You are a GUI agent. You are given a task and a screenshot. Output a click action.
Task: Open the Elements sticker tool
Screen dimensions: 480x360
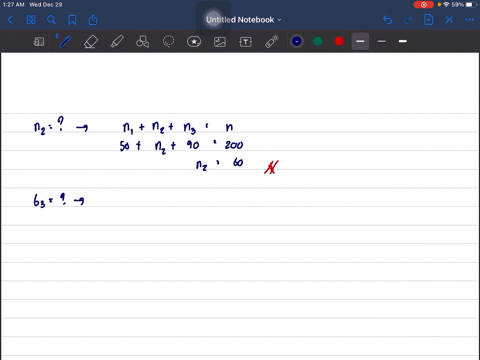(194, 42)
